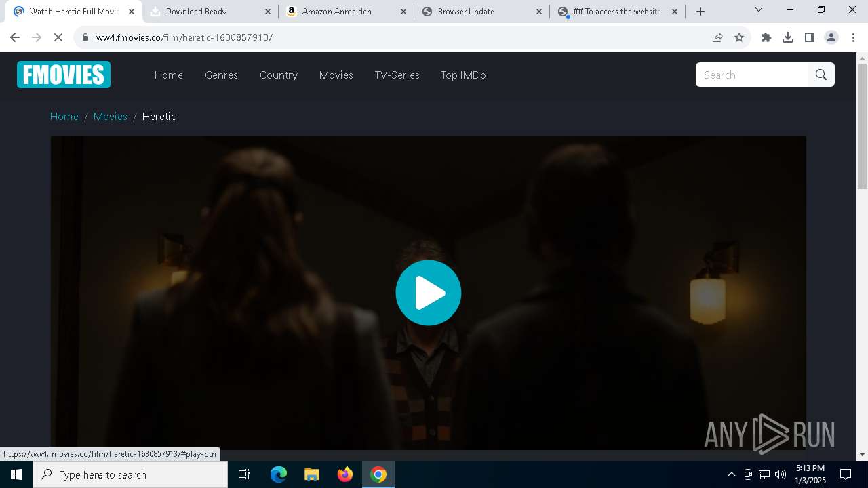Image resolution: width=868 pixels, height=488 pixels.
Task: Go to the Home breadcrumb link
Action: 64,116
